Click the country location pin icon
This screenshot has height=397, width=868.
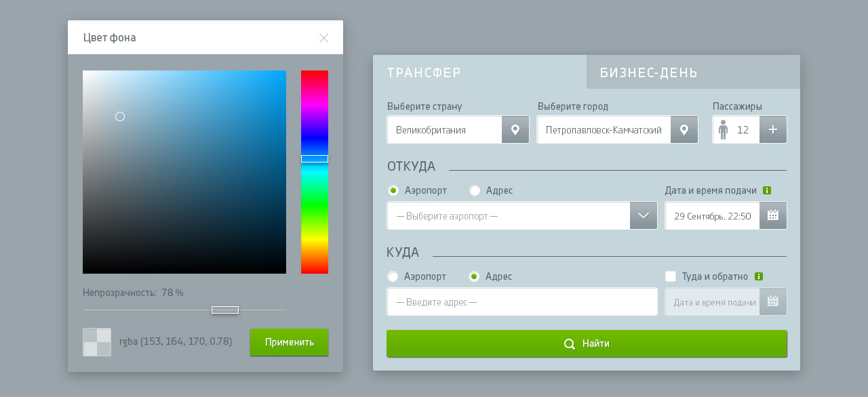coord(515,129)
